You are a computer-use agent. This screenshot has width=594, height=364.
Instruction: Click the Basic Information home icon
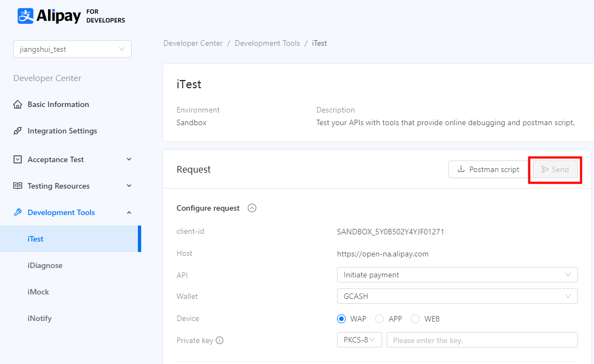[18, 104]
